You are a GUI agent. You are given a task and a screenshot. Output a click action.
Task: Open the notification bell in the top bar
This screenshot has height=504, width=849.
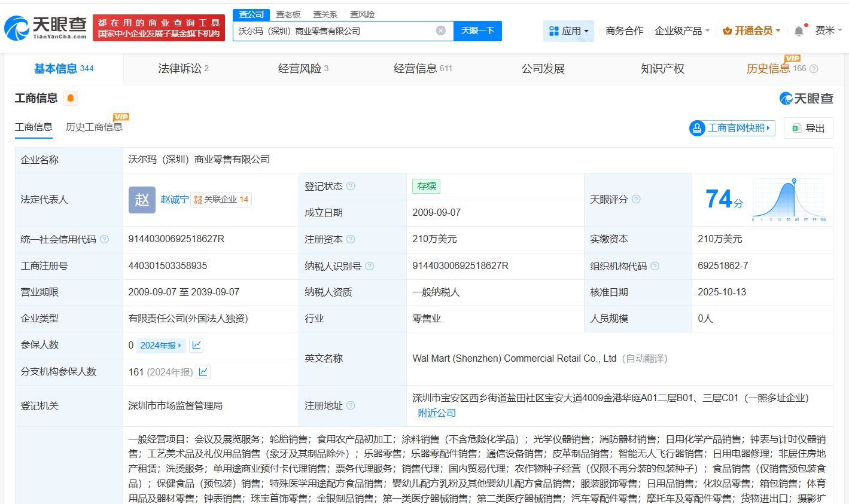tap(798, 30)
